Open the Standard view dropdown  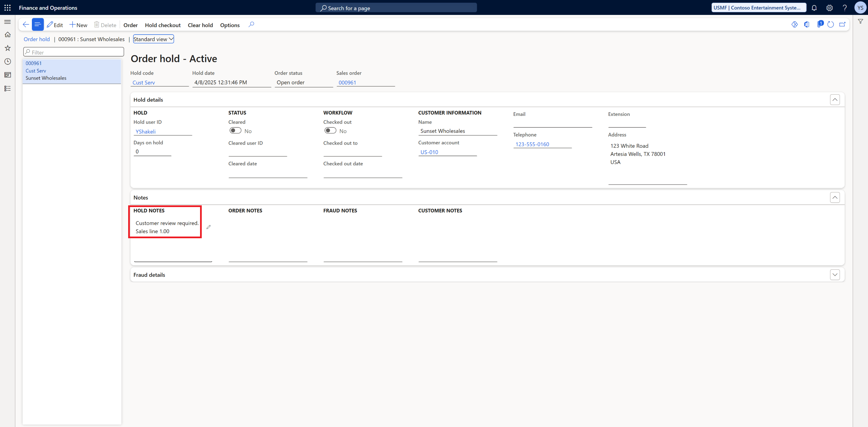pyautogui.click(x=153, y=39)
